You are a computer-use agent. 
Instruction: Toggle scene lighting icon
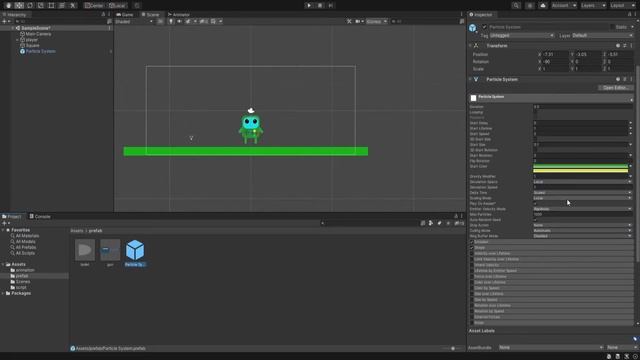pyautogui.click(x=171, y=21)
